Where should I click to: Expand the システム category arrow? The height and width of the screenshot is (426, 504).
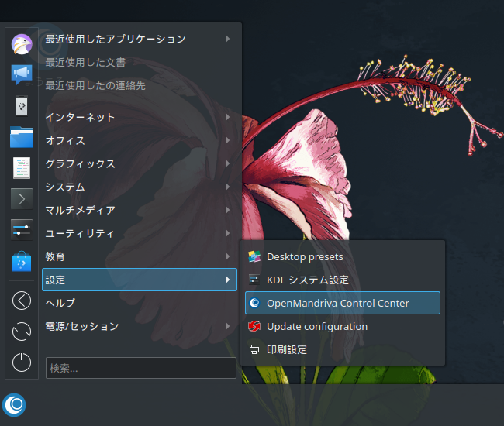[227, 187]
